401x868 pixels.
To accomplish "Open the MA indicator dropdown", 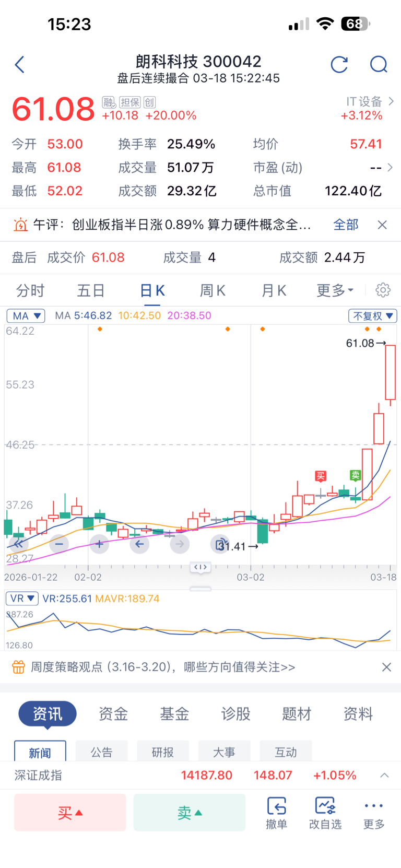I will pyautogui.click(x=26, y=316).
